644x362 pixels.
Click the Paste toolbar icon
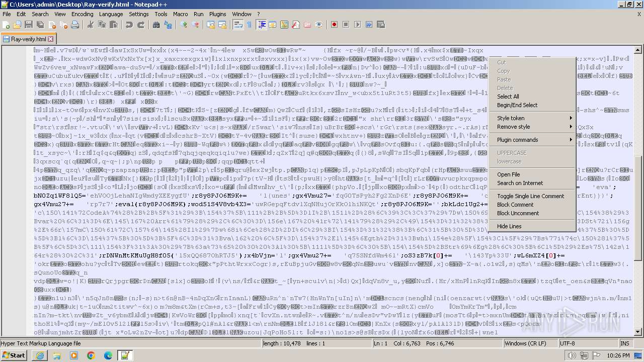tap(113, 25)
